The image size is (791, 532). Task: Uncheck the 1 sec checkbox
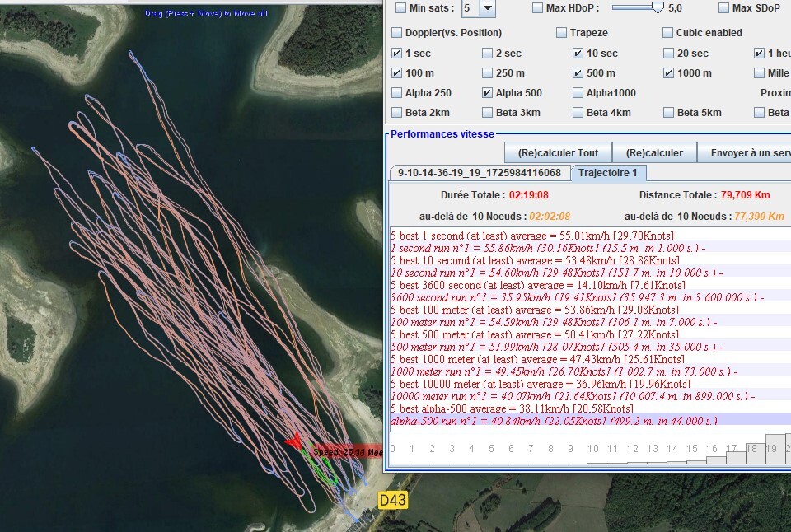[x=396, y=53]
